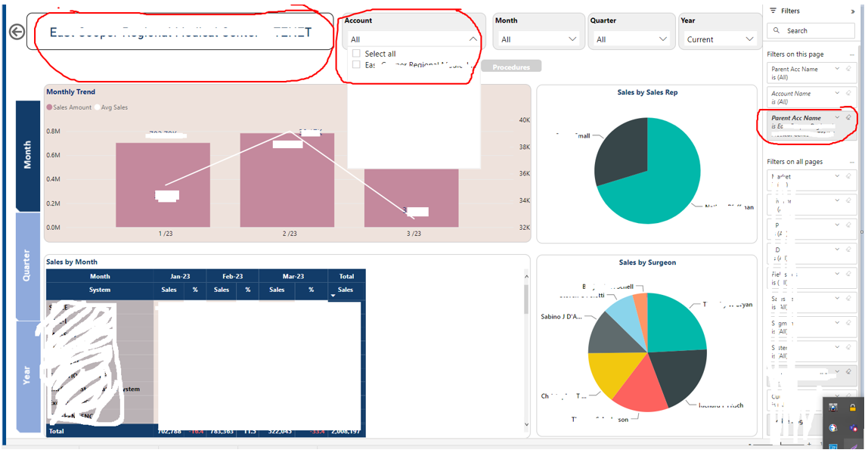This screenshot has width=868, height=456.
Task: Expand the Market filter card
Action: 837,176
